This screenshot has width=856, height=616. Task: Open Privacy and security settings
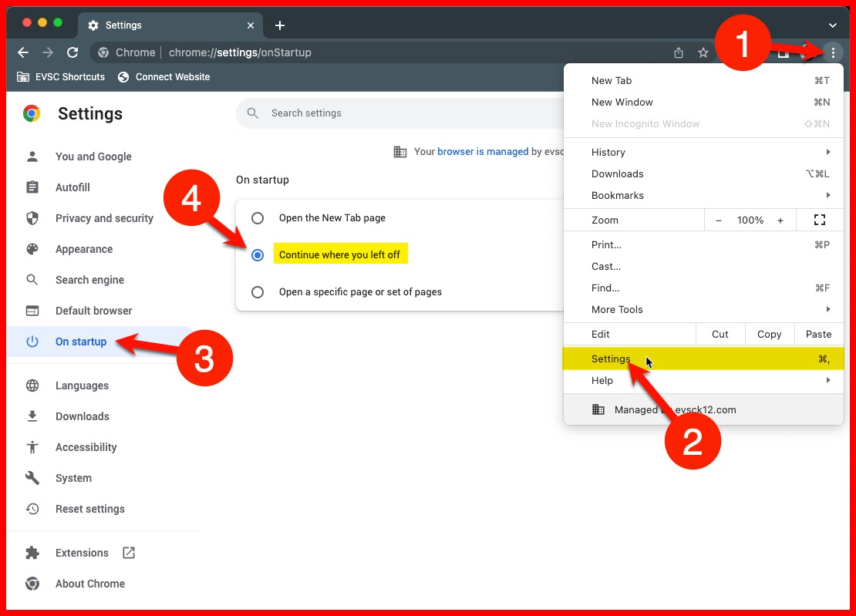point(104,218)
